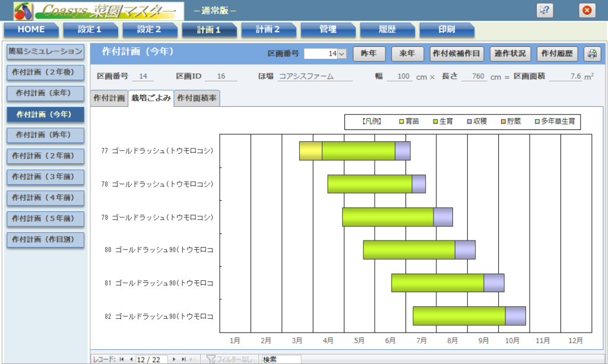Screen dimensions: 608x364
Task: Click yellow 育苗 bar of crop 77
Action: coord(311,151)
